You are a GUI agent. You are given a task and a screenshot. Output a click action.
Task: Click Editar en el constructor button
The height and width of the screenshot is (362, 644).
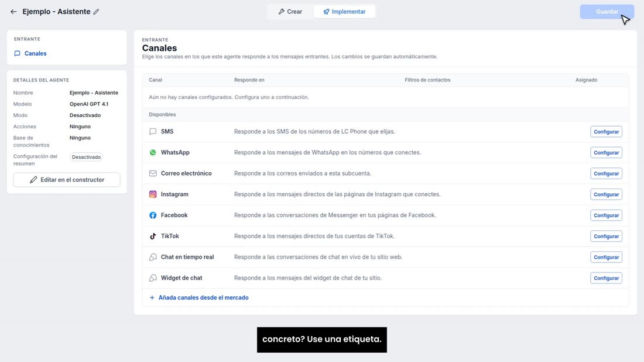(67, 180)
